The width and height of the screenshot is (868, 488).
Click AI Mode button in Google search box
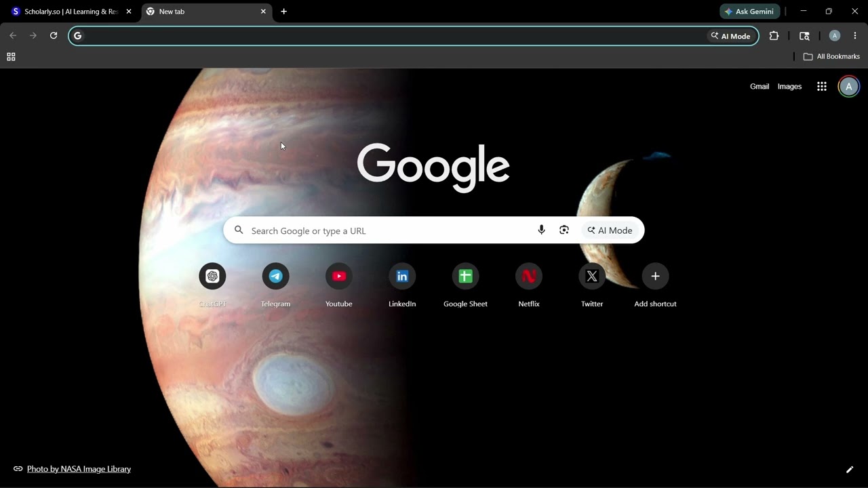tap(610, 230)
